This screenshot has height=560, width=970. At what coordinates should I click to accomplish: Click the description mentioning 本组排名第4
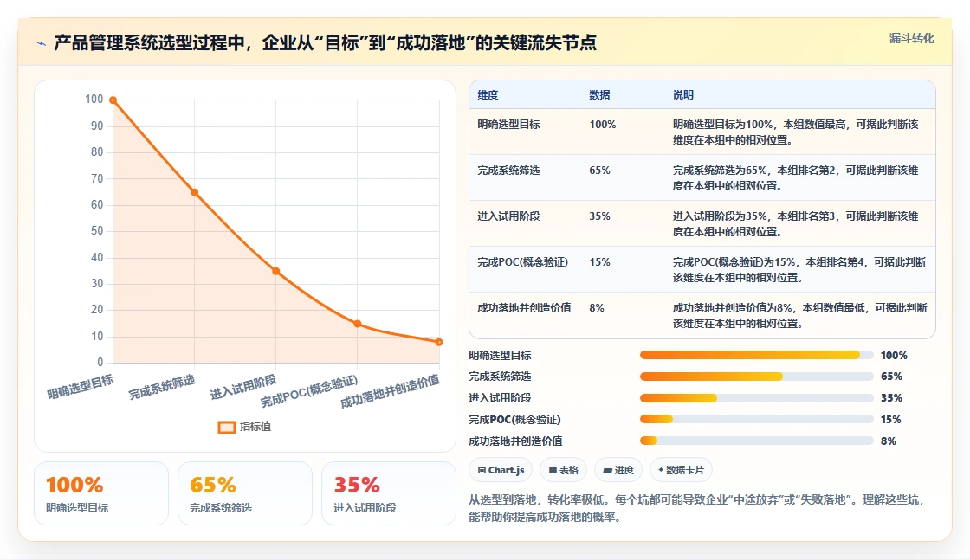click(x=799, y=269)
